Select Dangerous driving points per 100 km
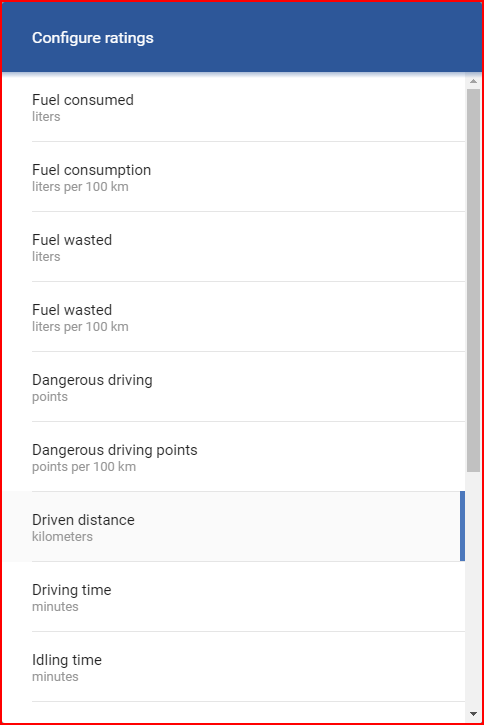The image size is (484, 725). pyautogui.click(x=233, y=457)
